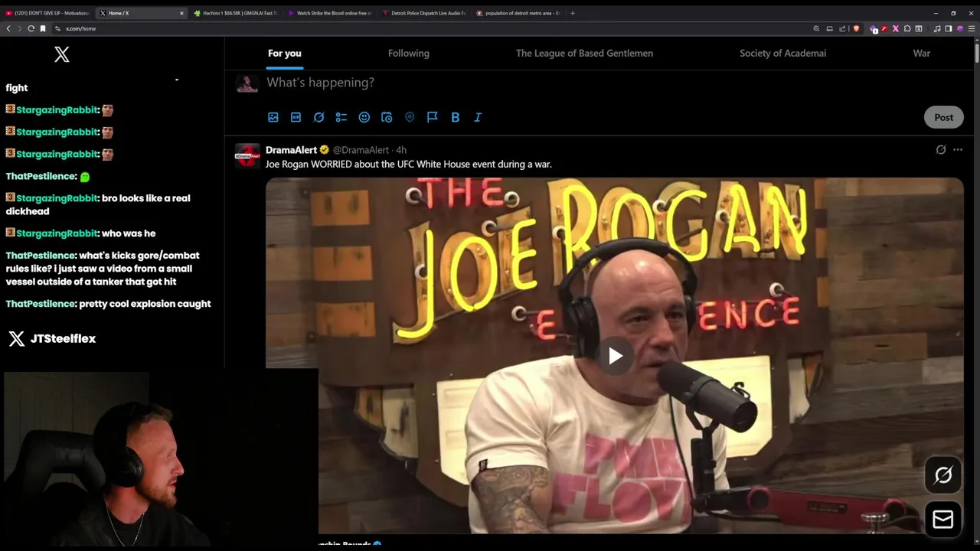Open the extension icon with the number badge
980x551 pixels.
tap(873, 28)
